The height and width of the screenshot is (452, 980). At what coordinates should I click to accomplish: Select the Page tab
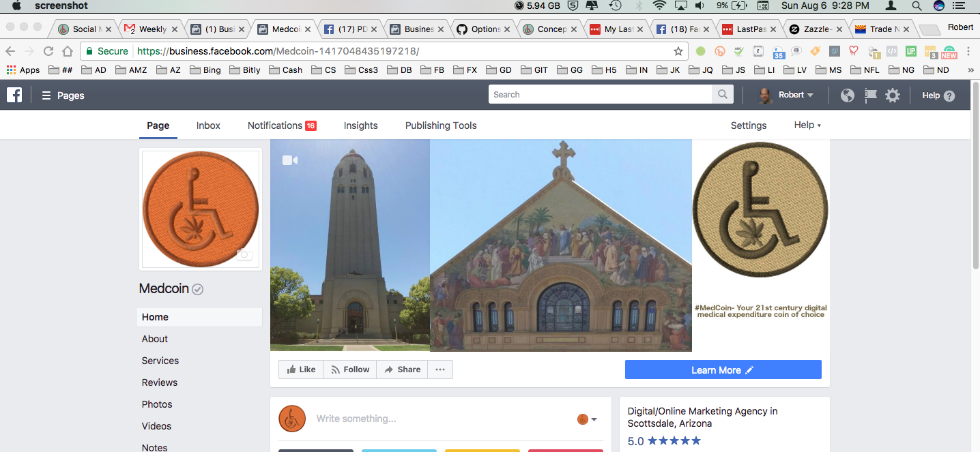158,125
